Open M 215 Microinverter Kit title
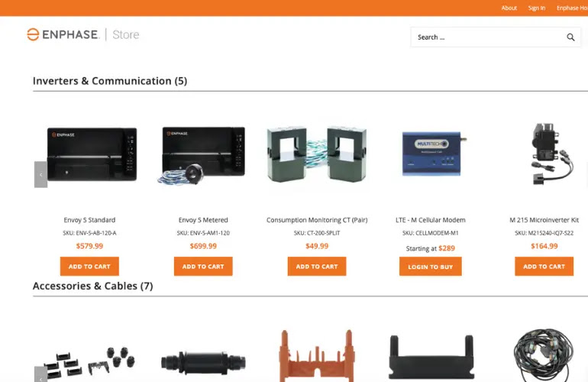The image size is (588, 382). pos(544,220)
